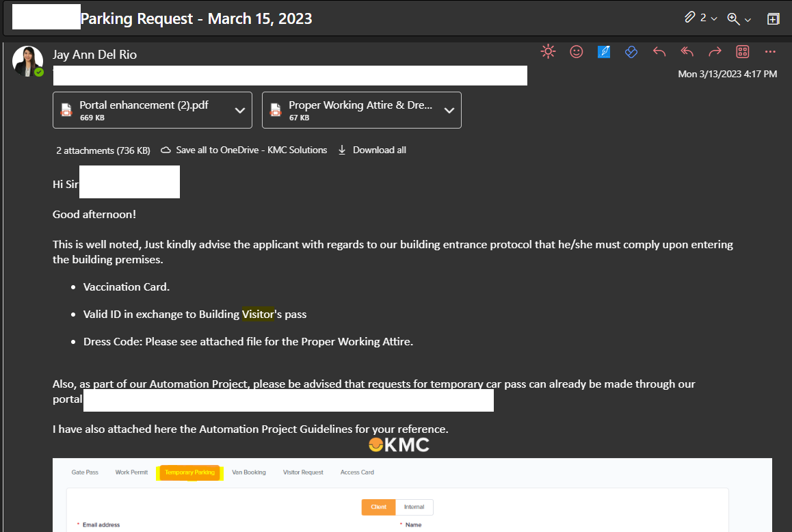Image resolution: width=792 pixels, height=532 pixels.
Task: Open more actions ellipsis menu
Action: pyautogui.click(x=770, y=51)
